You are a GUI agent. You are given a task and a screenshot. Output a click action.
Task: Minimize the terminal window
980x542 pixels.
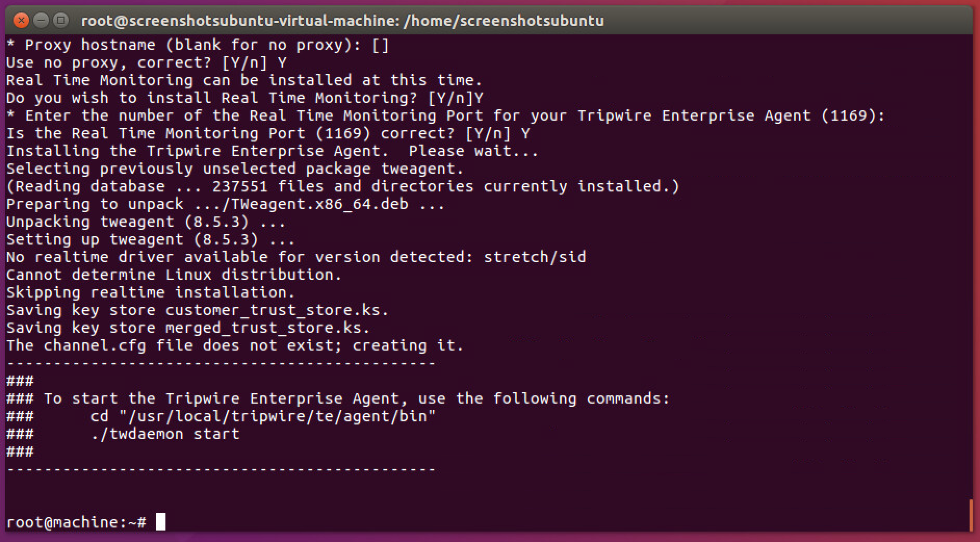(41, 21)
